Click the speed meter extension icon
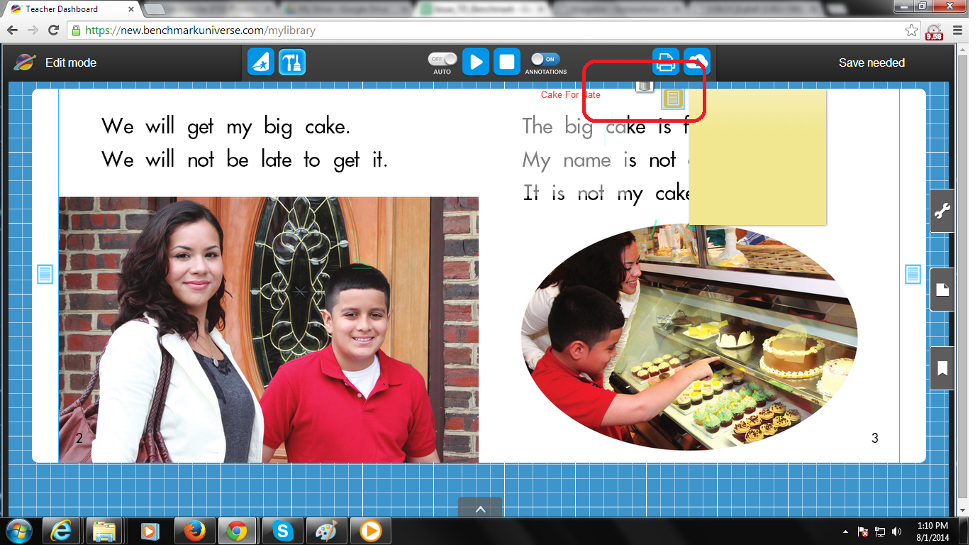 pyautogui.click(x=935, y=31)
